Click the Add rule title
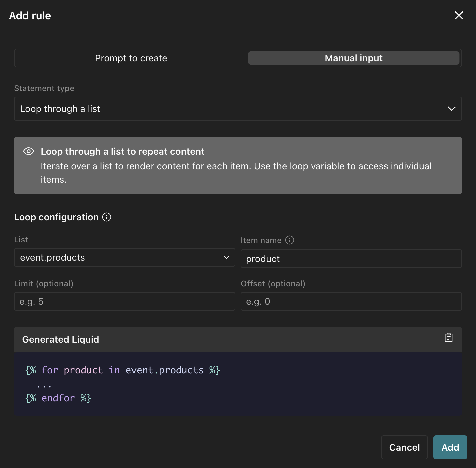Image resolution: width=476 pixels, height=468 pixels. (30, 16)
